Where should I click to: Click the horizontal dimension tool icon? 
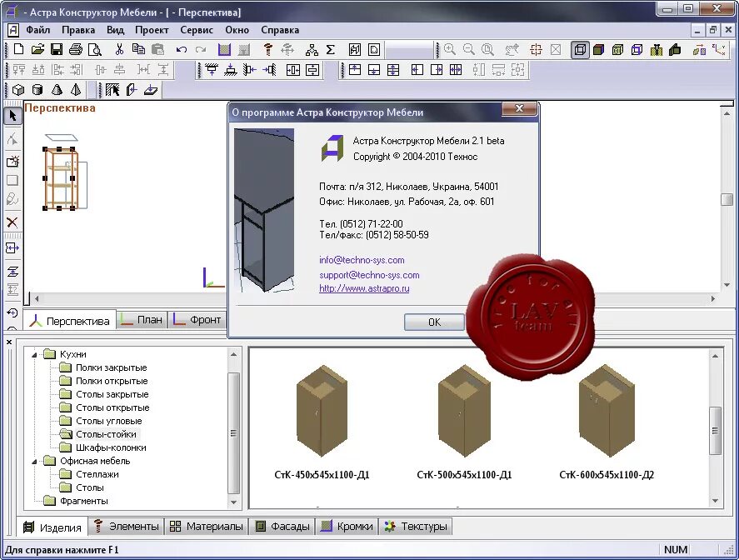[x=12, y=248]
